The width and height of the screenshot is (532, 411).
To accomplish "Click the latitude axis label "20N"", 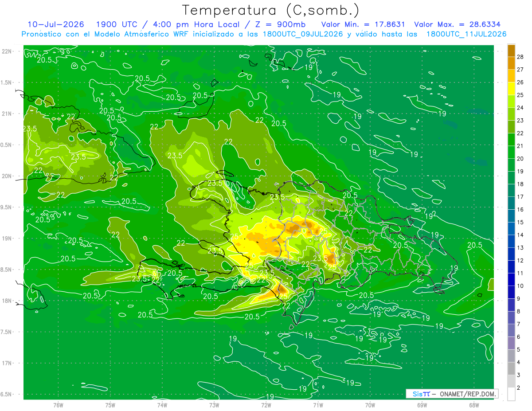I will tap(7, 176).
